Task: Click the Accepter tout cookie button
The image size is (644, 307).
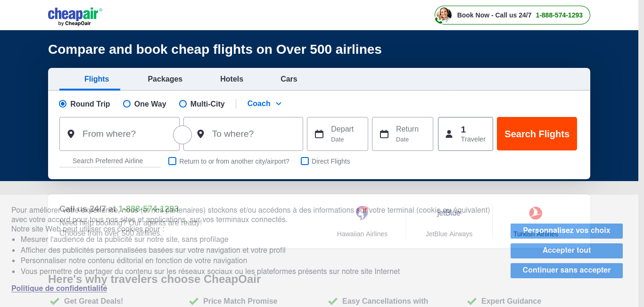Action: [x=567, y=250]
